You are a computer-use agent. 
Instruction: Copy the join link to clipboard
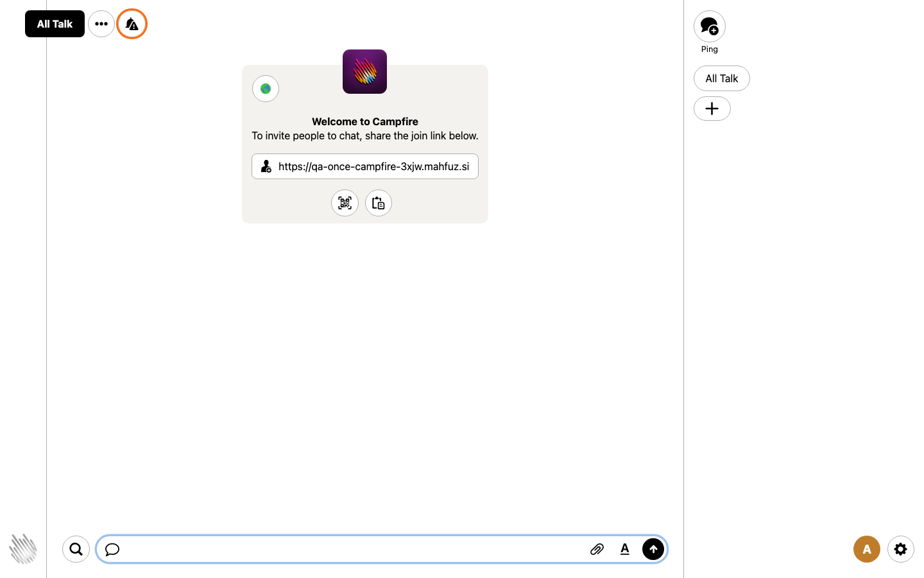coord(379,203)
